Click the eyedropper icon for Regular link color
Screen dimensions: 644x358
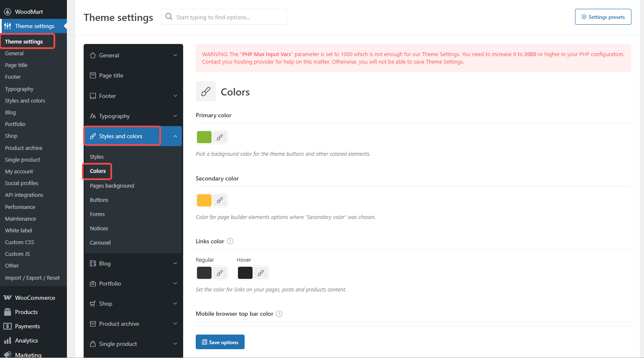tap(220, 273)
